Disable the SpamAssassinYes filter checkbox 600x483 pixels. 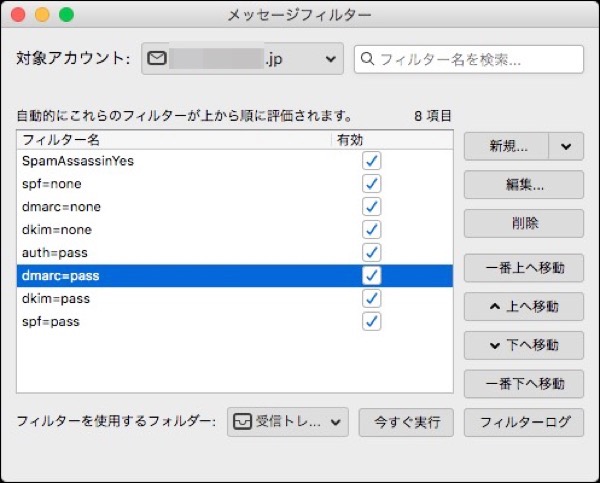[372, 161]
